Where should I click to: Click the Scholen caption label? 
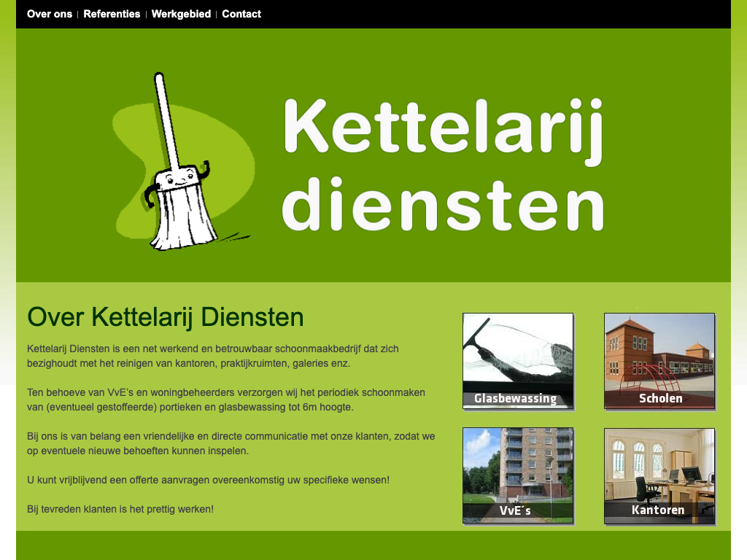point(660,399)
